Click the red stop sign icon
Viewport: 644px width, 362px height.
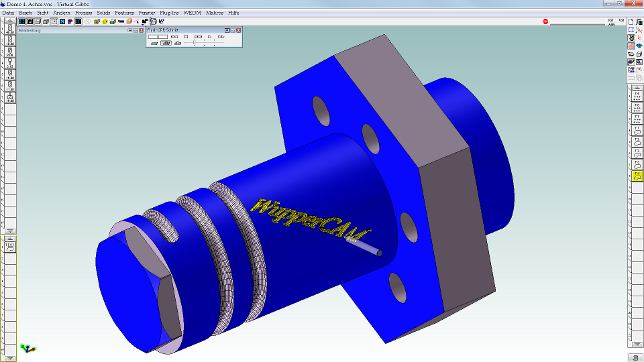pyautogui.click(x=545, y=21)
